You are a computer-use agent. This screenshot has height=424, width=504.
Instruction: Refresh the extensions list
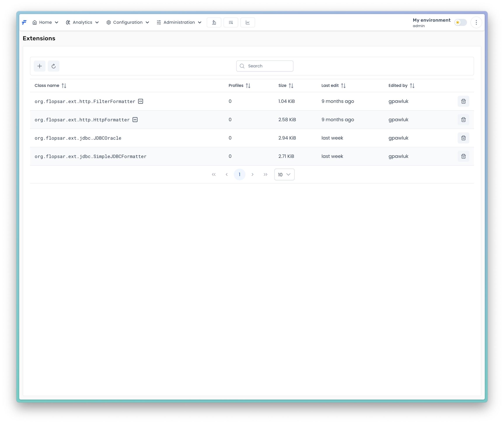pos(54,66)
